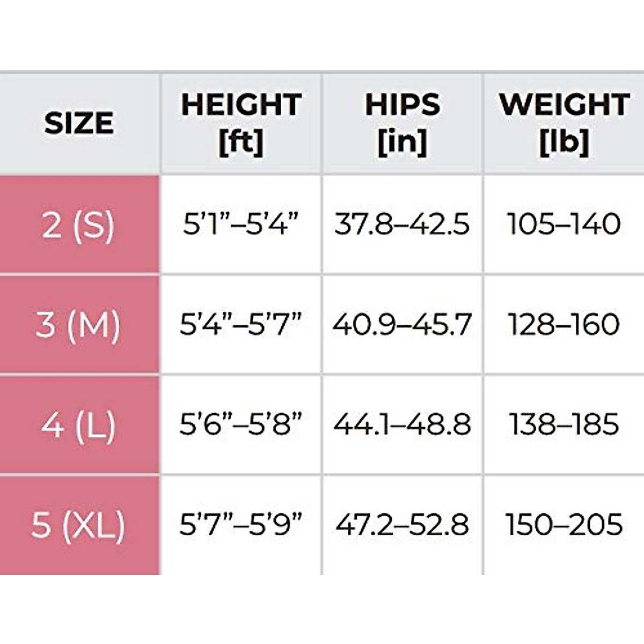
Task: Select the weight range 150–205
Action: pyautogui.click(x=563, y=524)
